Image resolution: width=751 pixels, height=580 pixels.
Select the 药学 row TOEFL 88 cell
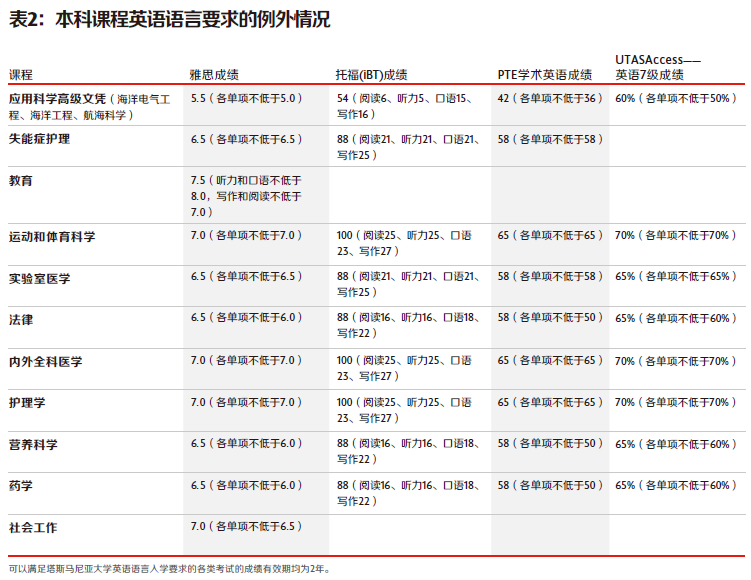pos(408,493)
